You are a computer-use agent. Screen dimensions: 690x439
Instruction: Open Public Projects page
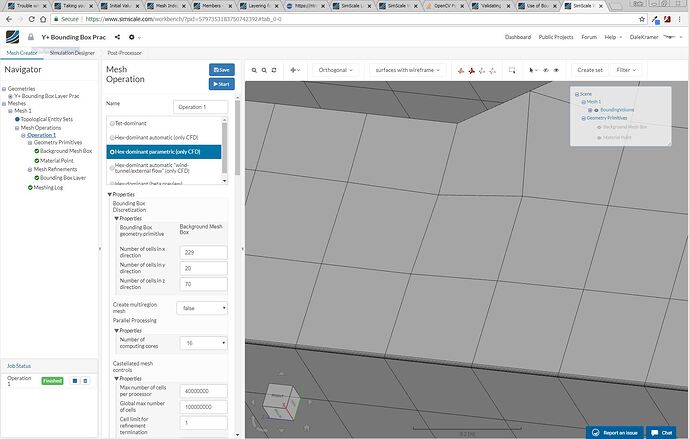(x=556, y=37)
